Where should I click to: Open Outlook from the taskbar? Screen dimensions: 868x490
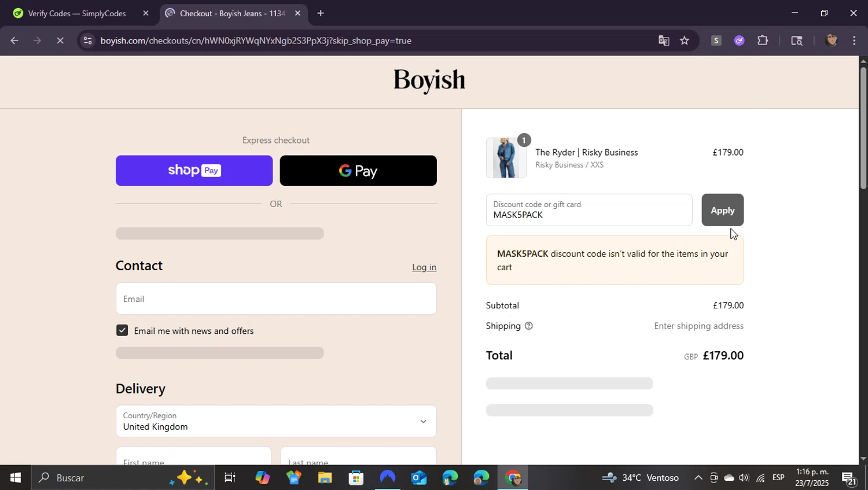pos(418,478)
